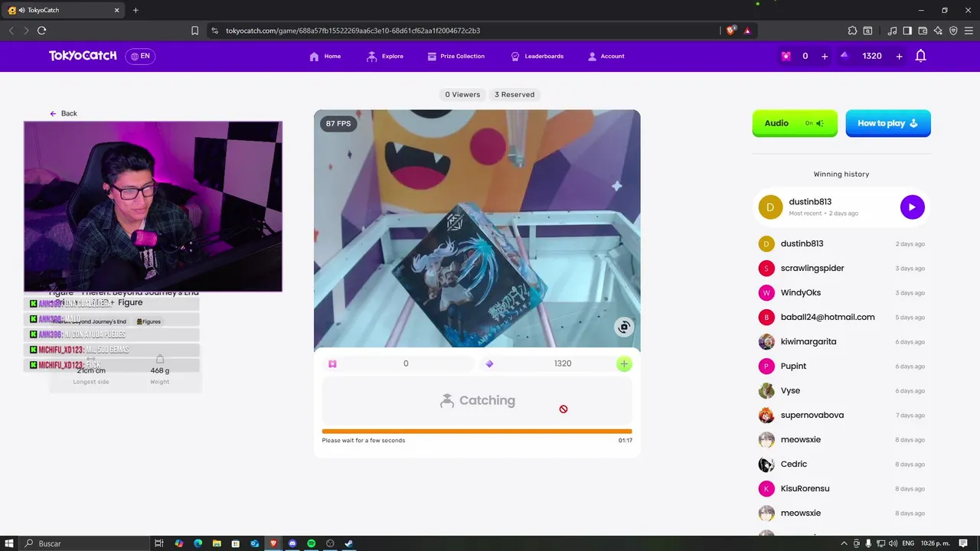Bookmark this page via bookmark icon
This screenshot has width=980, height=551.
click(194, 31)
